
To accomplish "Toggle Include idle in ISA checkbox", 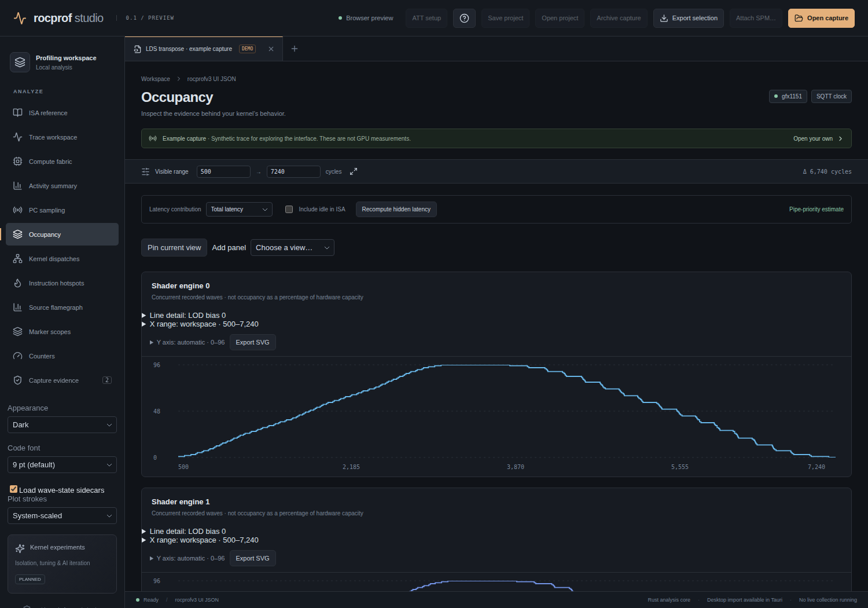I will click(289, 209).
